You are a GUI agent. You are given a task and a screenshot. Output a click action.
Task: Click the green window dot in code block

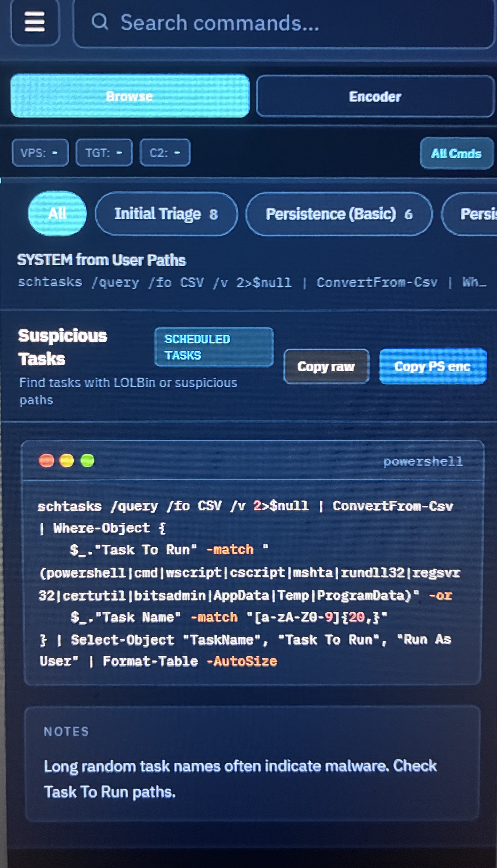[87, 461]
